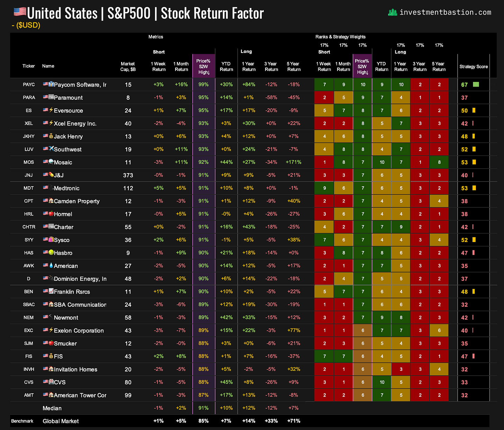
Task: Click the pink score bar beside Hasbro's 47
Action: (474, 253)
